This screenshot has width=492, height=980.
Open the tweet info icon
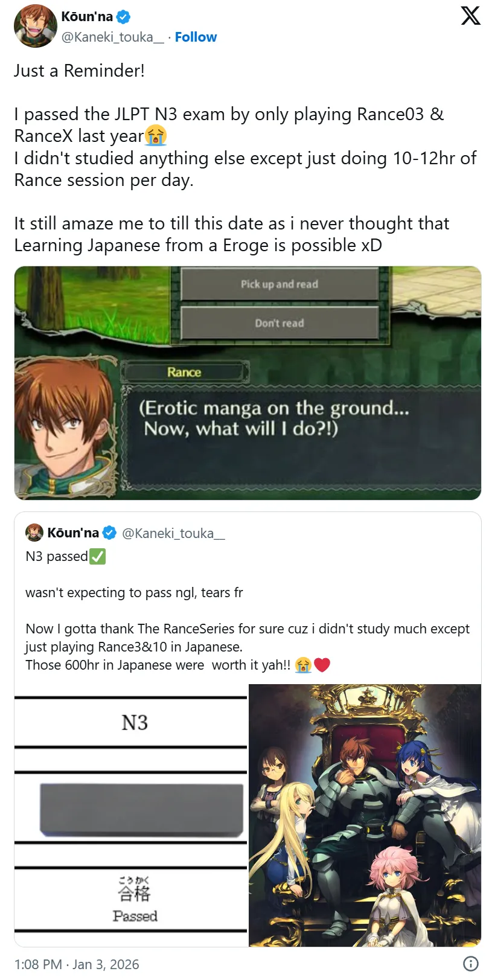470,964
